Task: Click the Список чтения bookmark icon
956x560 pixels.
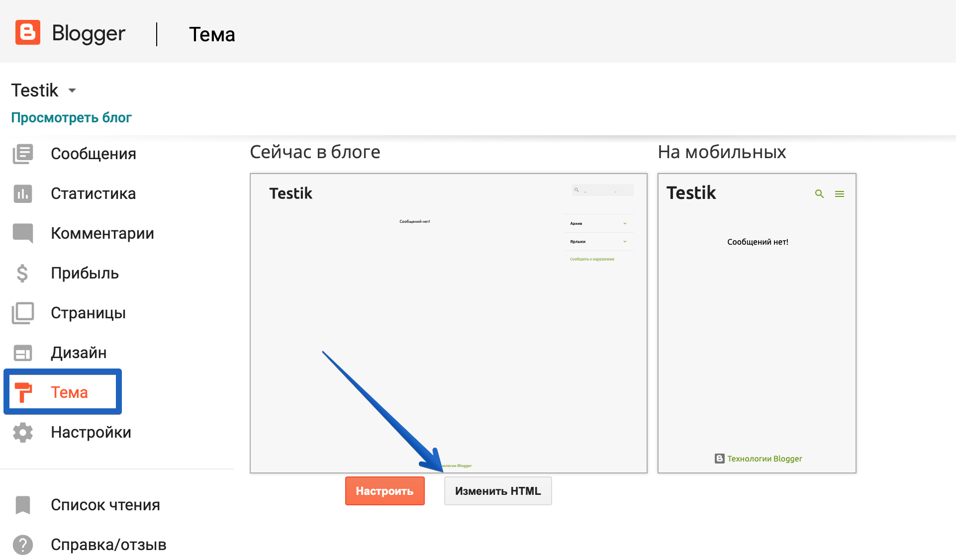Action: pyautogui.click(x=23, y=505)
